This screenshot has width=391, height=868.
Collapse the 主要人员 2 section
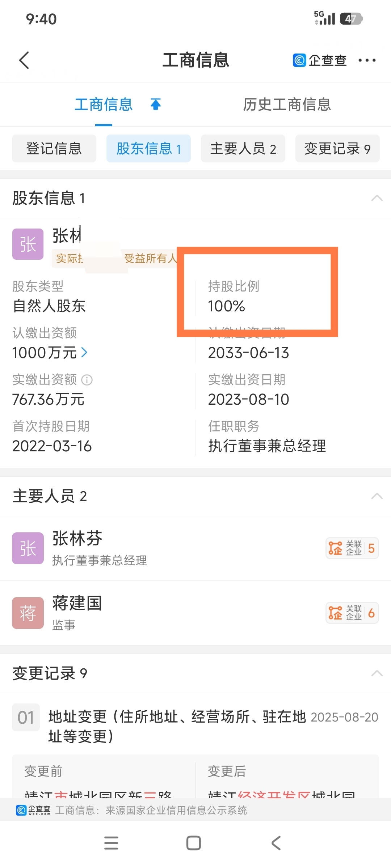[377, 496]
